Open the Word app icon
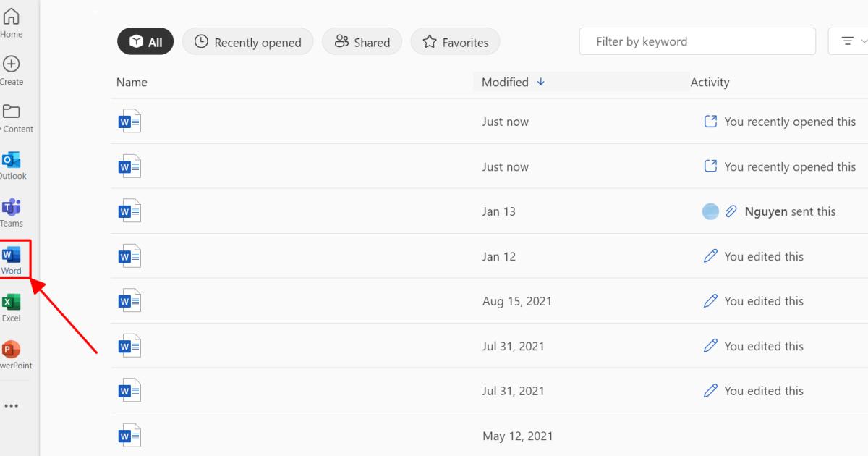Image resolution: width=868 pixels, height=456 pixels. click(x=12, y=255)
